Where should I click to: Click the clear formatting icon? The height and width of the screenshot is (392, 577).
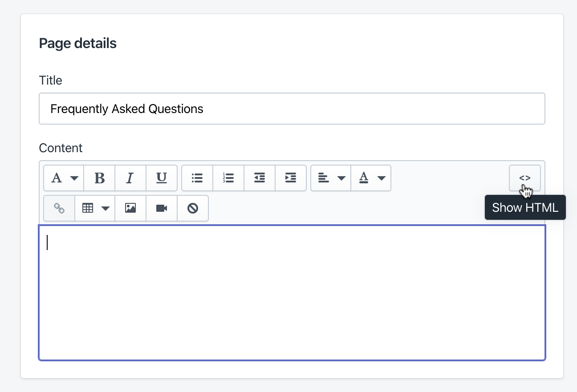[193, 208]
